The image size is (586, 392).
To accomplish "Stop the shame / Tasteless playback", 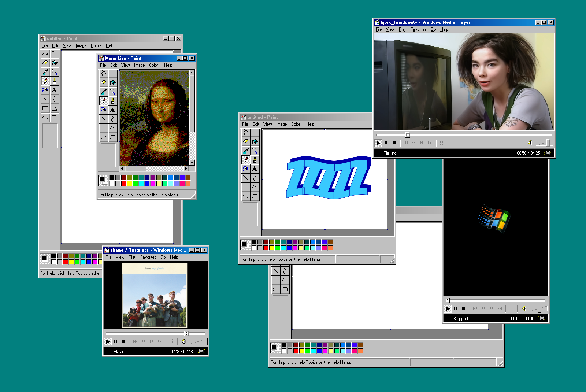I will [124, 341].
